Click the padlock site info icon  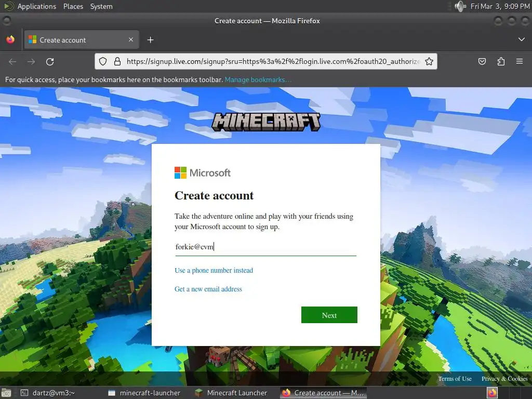(x=117, y=61)
